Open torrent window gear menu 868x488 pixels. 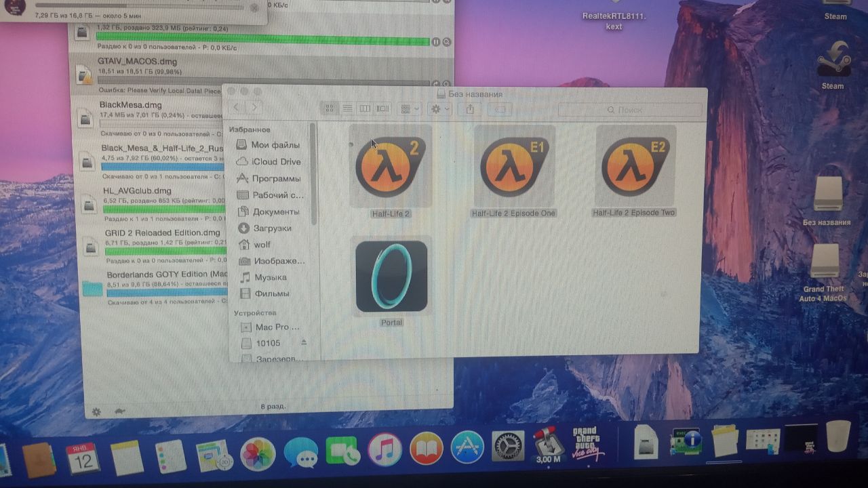[x=96, y=411]
